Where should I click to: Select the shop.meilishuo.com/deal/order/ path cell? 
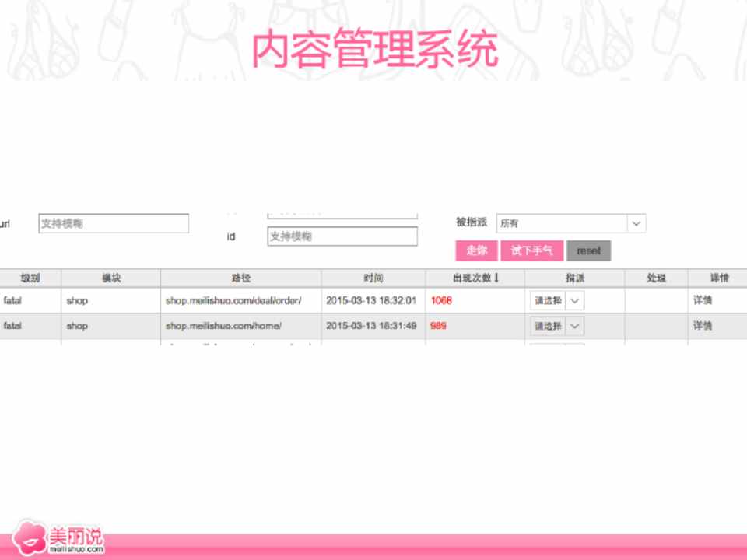pyautogui.click(x=233, y=300)
